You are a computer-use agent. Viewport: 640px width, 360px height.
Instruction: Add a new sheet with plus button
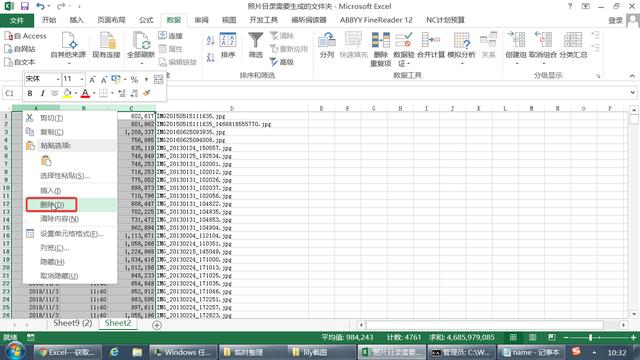(x=157, y=325)
